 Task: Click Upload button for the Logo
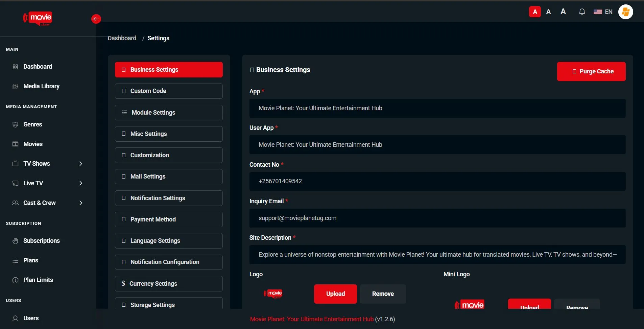pyautogui.click(x=335, y=294)
